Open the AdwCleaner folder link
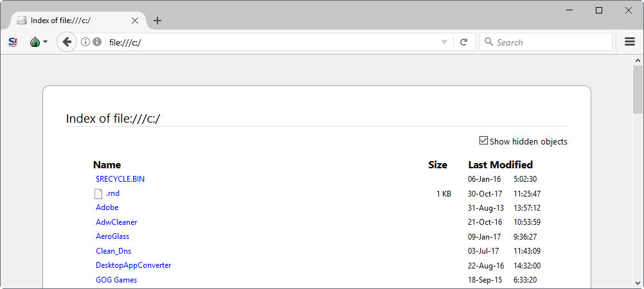This screenshot has width=644, height=289. pyautogui.click(x=116, y=222)
